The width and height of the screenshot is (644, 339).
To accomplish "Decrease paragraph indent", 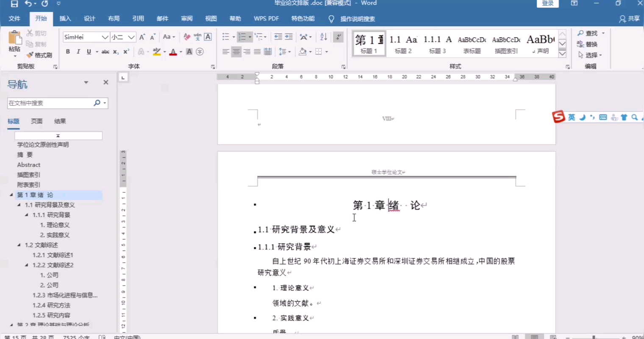I will click(278, 37).
